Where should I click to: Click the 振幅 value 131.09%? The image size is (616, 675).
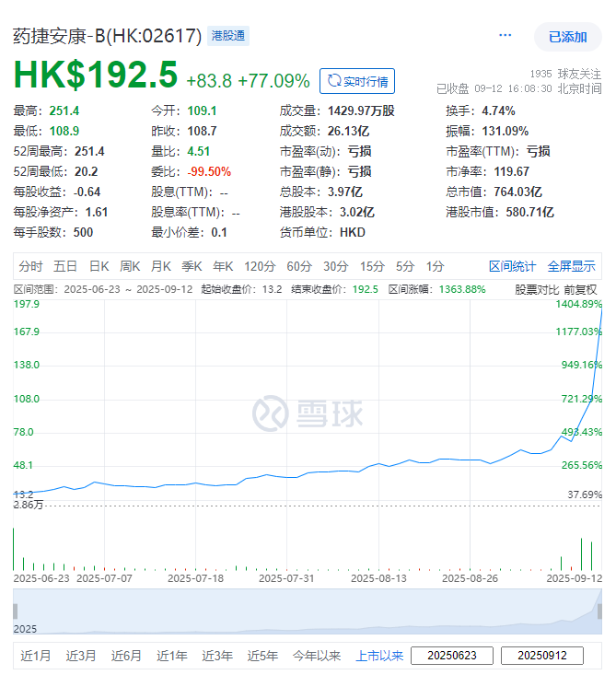[x=506, y=132]
